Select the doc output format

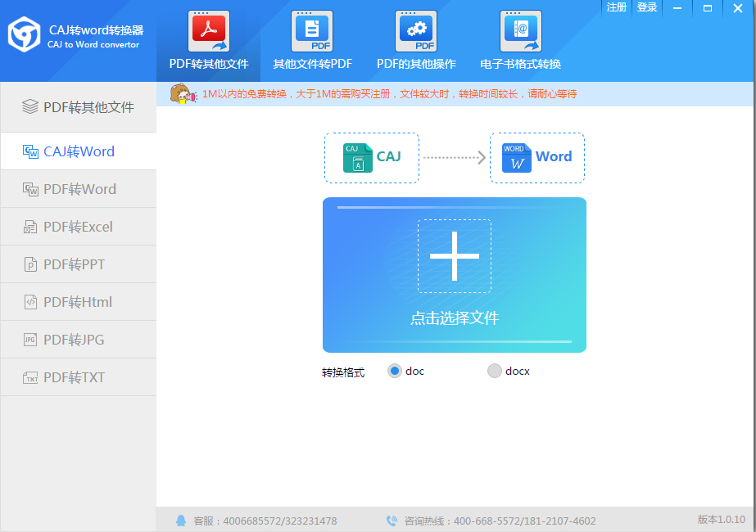click(394, 370)
